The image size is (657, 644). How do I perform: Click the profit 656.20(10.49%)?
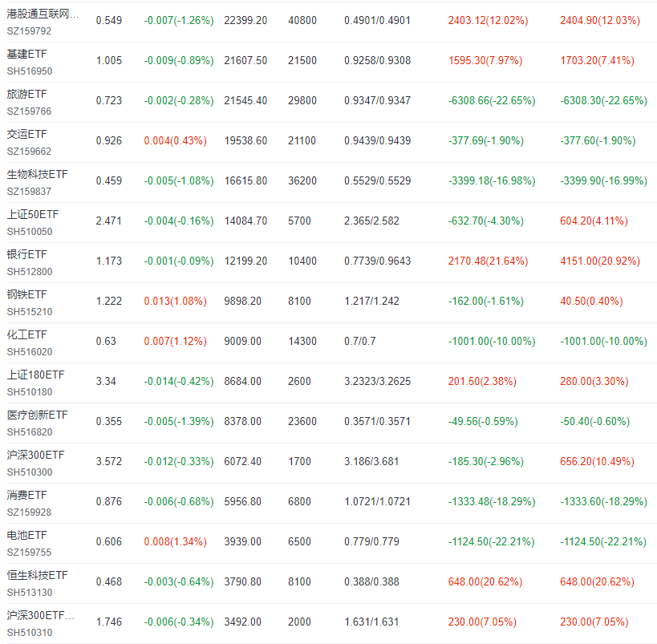tap(597, 462)
